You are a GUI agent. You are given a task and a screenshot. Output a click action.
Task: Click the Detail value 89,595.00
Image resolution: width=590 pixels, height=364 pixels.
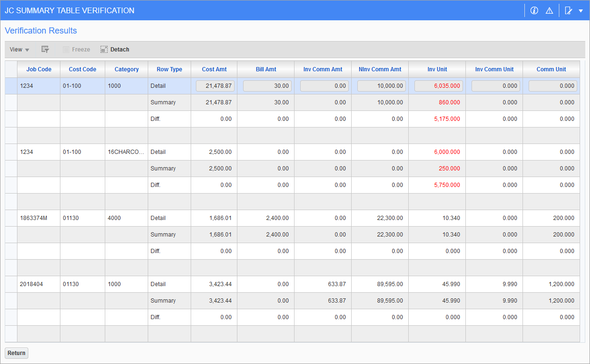390,284
